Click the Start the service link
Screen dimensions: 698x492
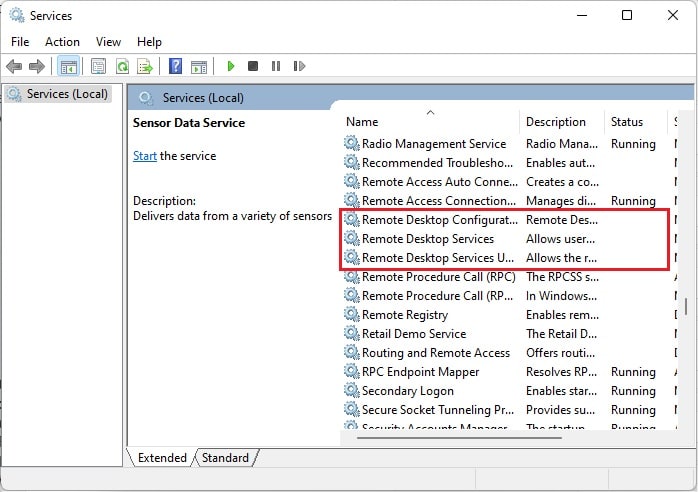point(145,156)
